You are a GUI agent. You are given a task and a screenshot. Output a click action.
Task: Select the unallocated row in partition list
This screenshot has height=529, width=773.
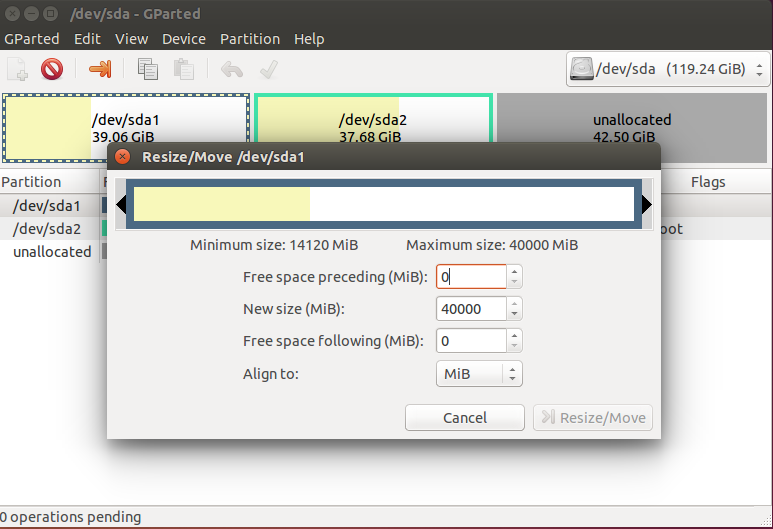point(53,251)
